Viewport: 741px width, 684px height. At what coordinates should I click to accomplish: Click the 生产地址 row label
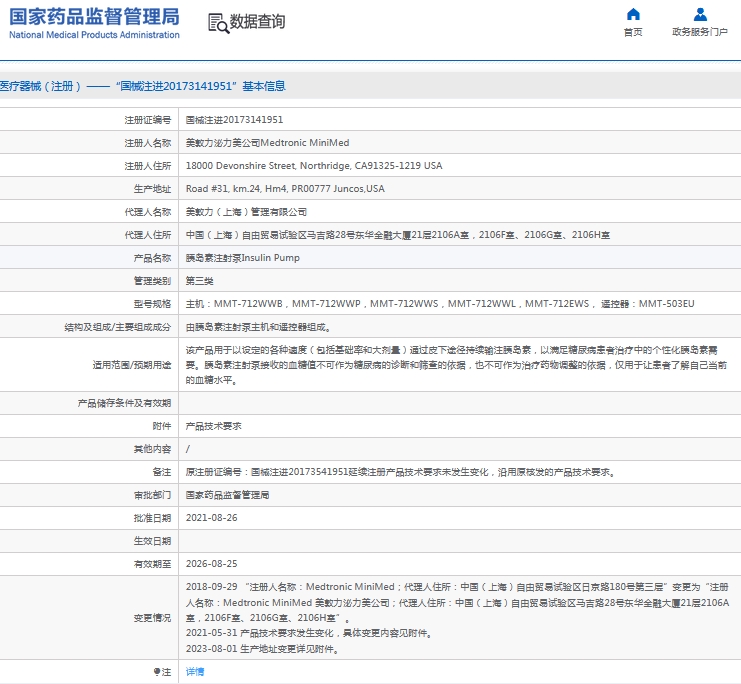(x=152, y=189)
